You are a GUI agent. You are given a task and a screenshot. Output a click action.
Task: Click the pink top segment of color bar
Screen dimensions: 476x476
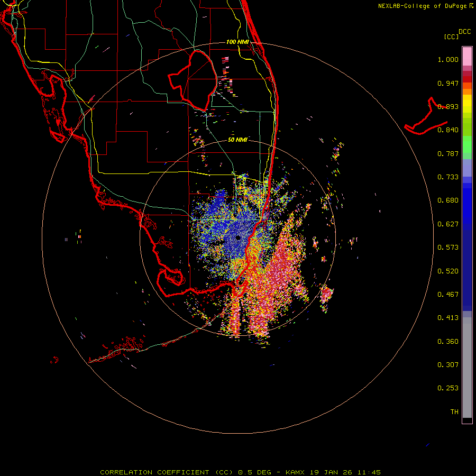pyautogui.click(x=467, y=57)
